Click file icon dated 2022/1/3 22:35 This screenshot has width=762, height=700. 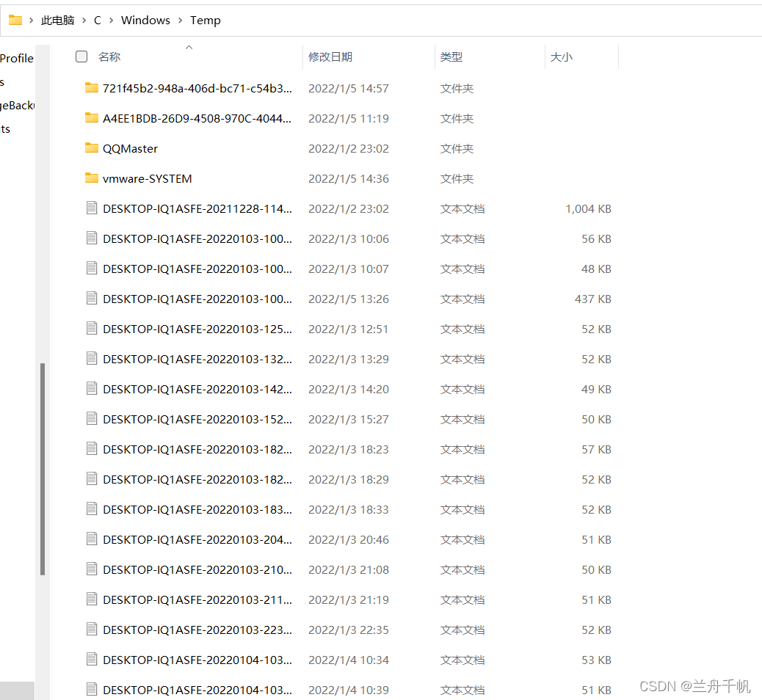(92, 630)
